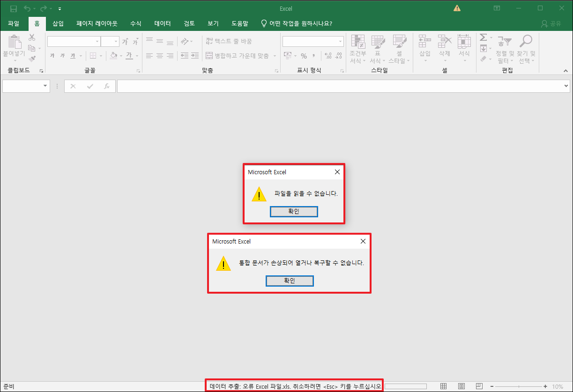Viewport: 573px width, 392px height.
Task: Toggle 텍스트 줄 바꿈 wrap text
Action: 229,41
